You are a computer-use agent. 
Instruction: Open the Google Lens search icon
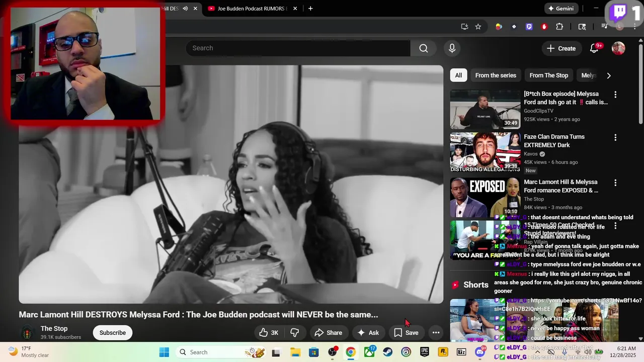pyautogui.click(x=582, y=27)
